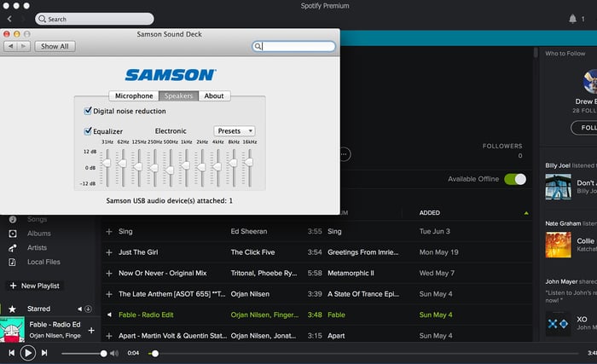This screenshot has height=364, width=597.
Task: Open Artists in the Spotify sidebar
Action: [37, 247]
